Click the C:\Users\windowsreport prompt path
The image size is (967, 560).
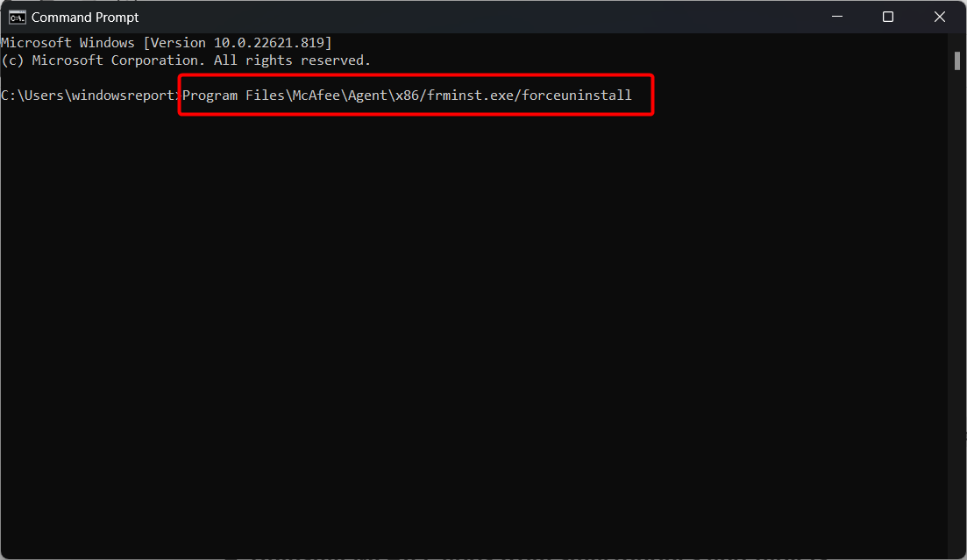(x=89, y=96)
